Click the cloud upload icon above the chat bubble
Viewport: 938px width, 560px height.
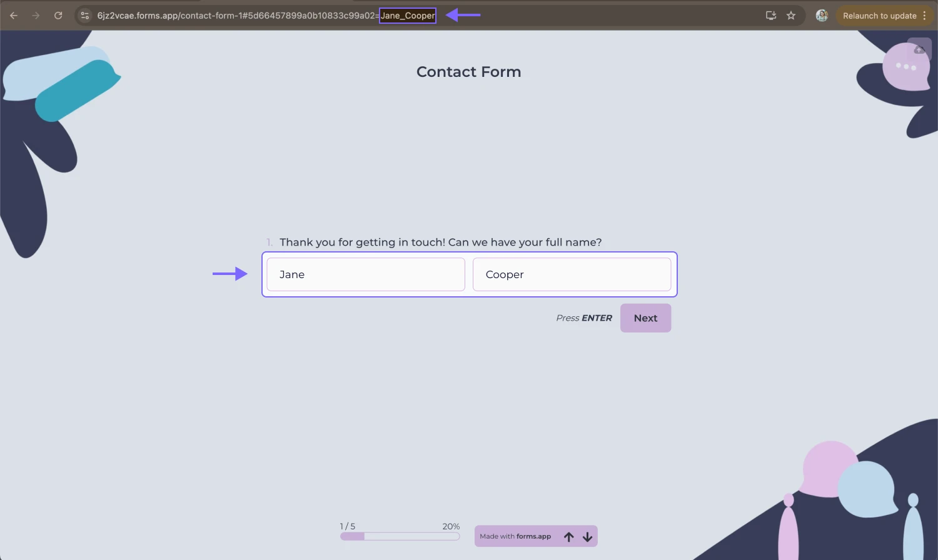point(919,49)
